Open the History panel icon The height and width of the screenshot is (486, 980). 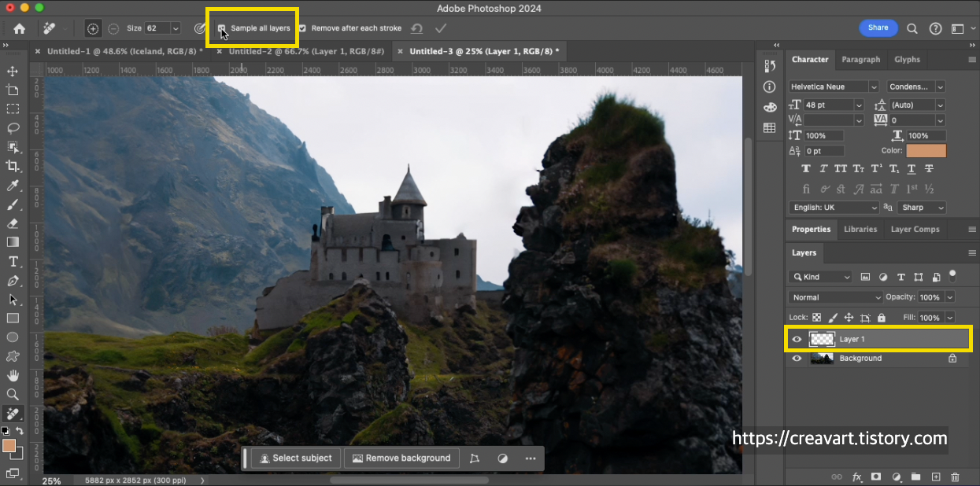click(770, 66)
